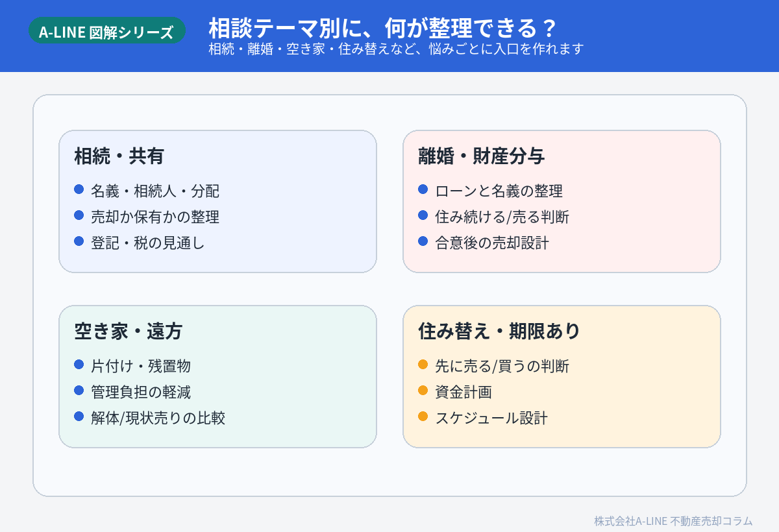
Task: Click the bullet dot beside 登記・税の見通し
Action: (79, 241)
